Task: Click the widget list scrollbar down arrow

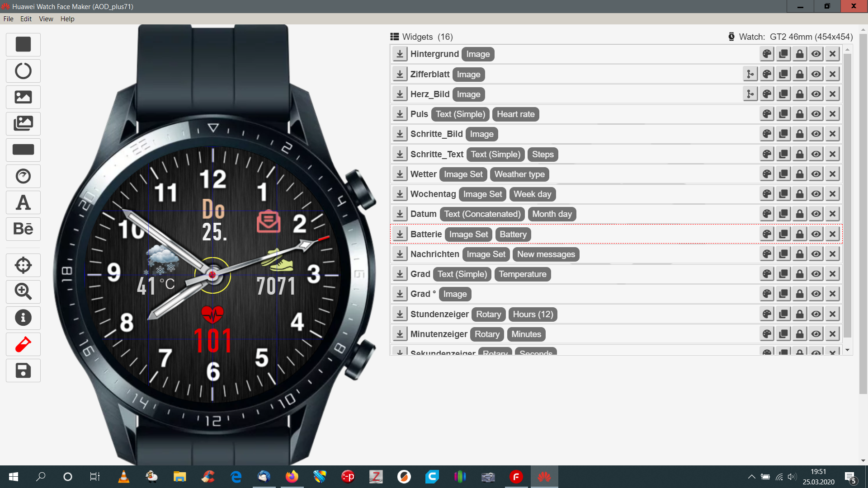Action: [x=848, y=350]
